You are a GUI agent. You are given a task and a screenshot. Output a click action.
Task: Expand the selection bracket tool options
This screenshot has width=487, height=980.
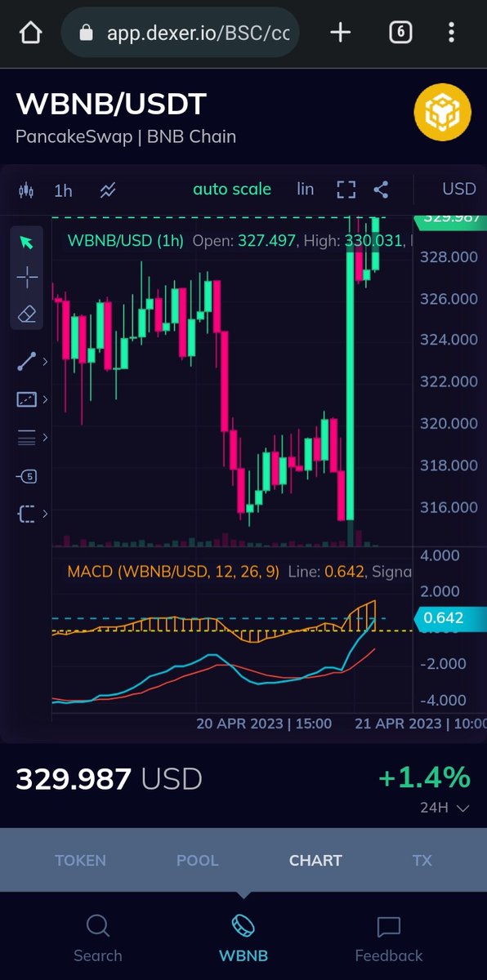click(45, 514)
